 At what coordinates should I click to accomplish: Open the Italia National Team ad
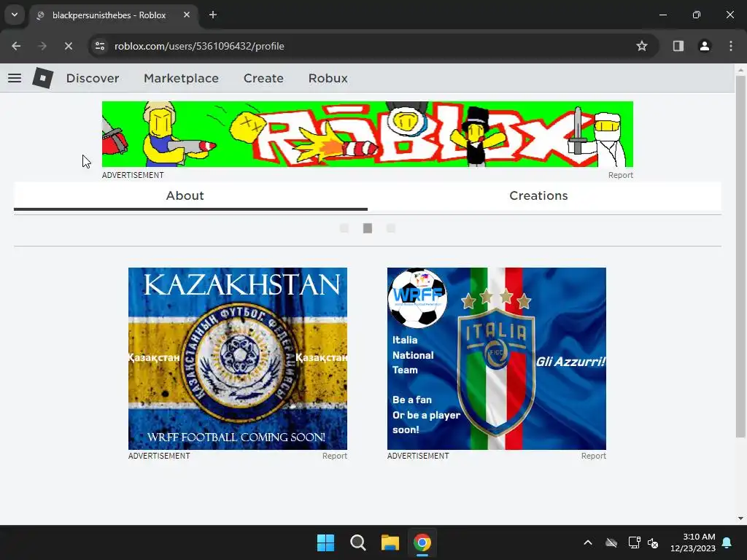(x=496, y=359)
